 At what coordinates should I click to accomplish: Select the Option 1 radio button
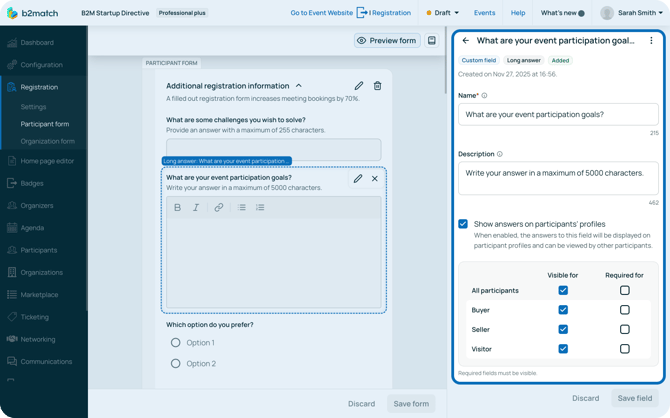coord(176,343)
